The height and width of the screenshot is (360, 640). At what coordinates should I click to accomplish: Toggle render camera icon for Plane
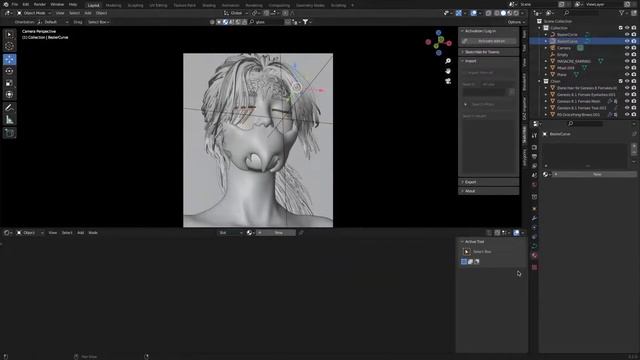[x=634, y=75]
